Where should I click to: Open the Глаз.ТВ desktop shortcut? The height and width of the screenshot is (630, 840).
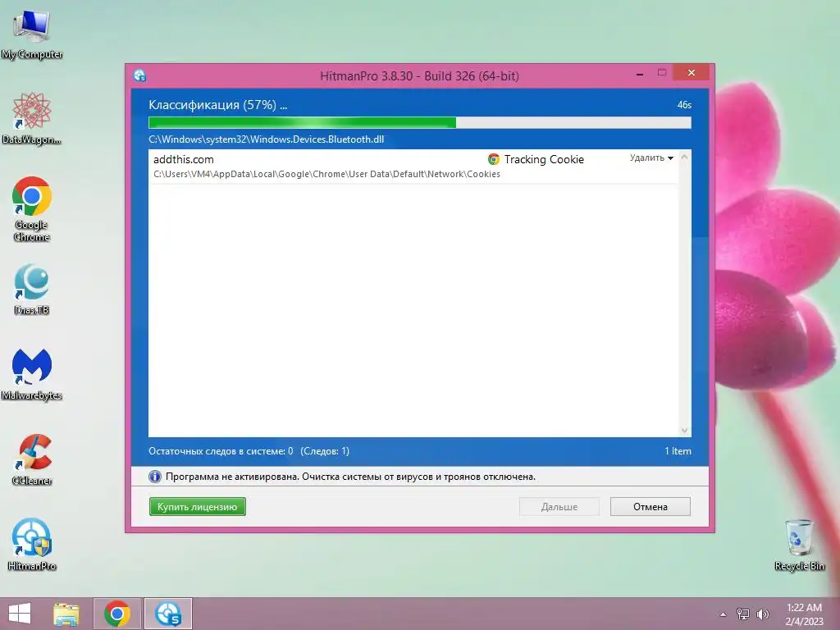tap(32, 290)
